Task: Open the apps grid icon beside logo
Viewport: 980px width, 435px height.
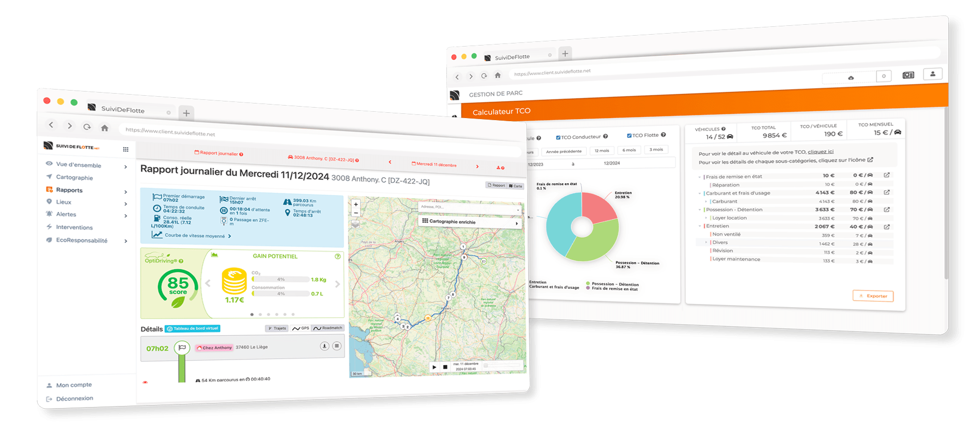Action: pos(125,149)
